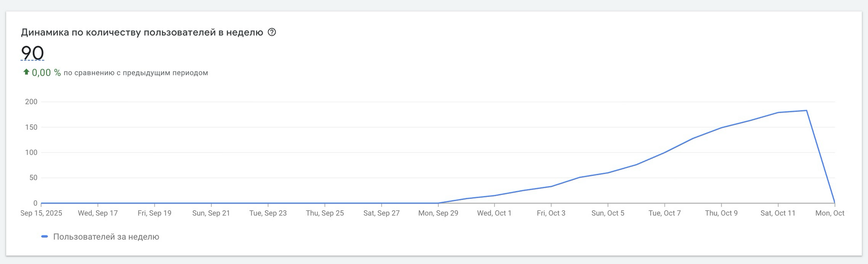868x264 pixels.
Task: Click the "Mon, Sep 29" date label
Action: coord(438,213)
